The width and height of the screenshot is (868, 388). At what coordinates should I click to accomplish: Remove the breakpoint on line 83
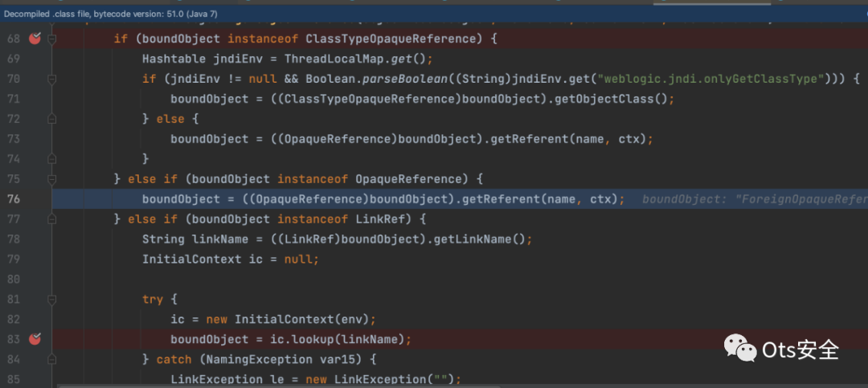click(x=35, y=339)
